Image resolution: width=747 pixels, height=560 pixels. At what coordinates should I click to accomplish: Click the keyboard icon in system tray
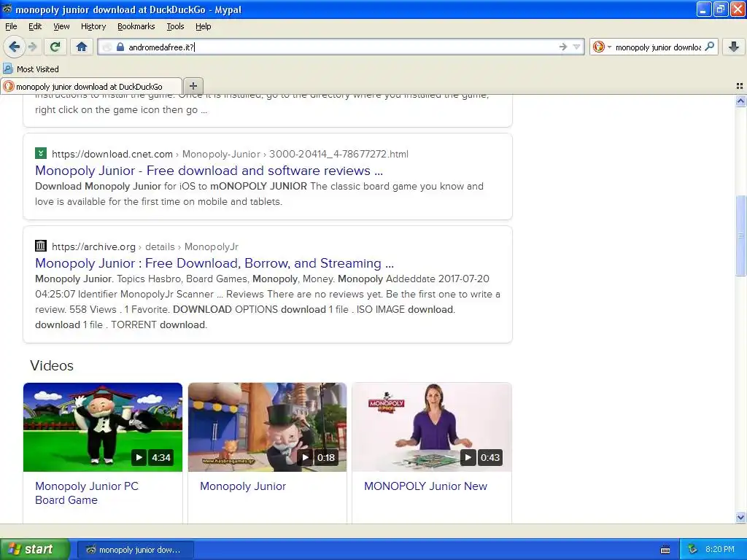(665, 550)
